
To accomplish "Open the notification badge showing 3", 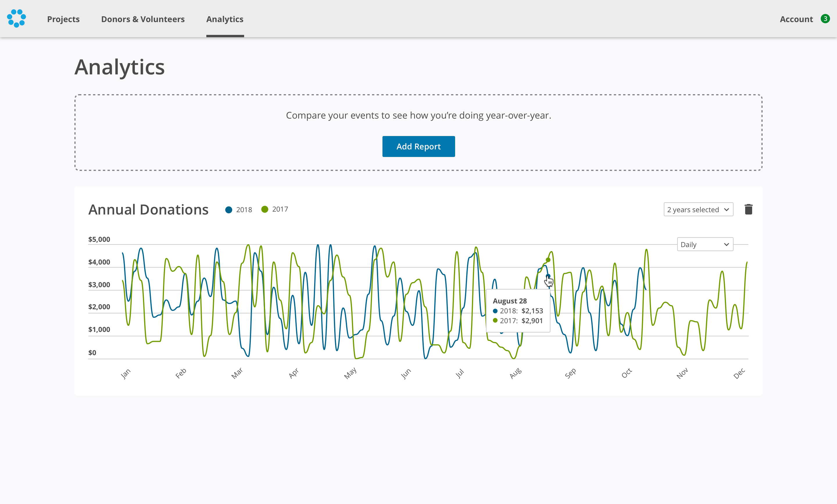I will click(x=825, y=19).
